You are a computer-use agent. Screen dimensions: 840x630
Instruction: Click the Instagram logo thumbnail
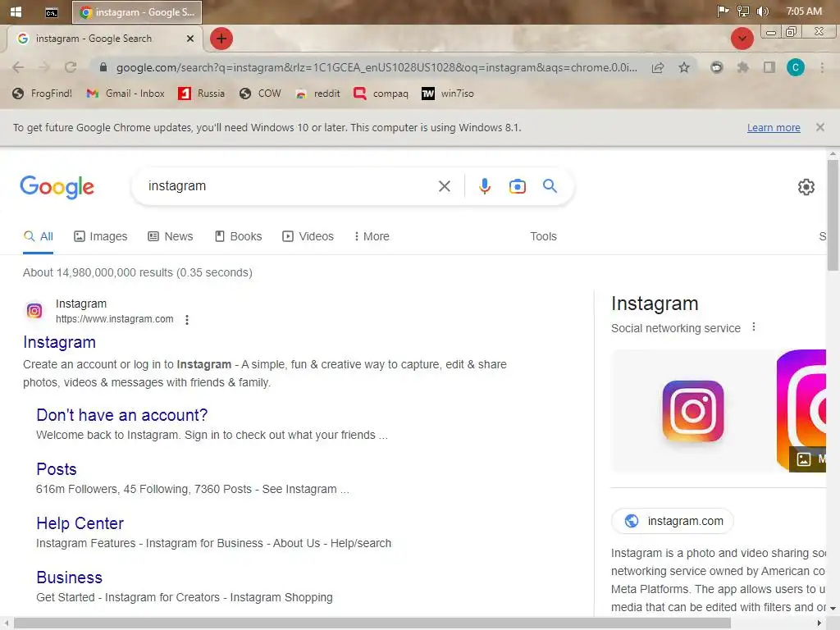coord(692,411)
